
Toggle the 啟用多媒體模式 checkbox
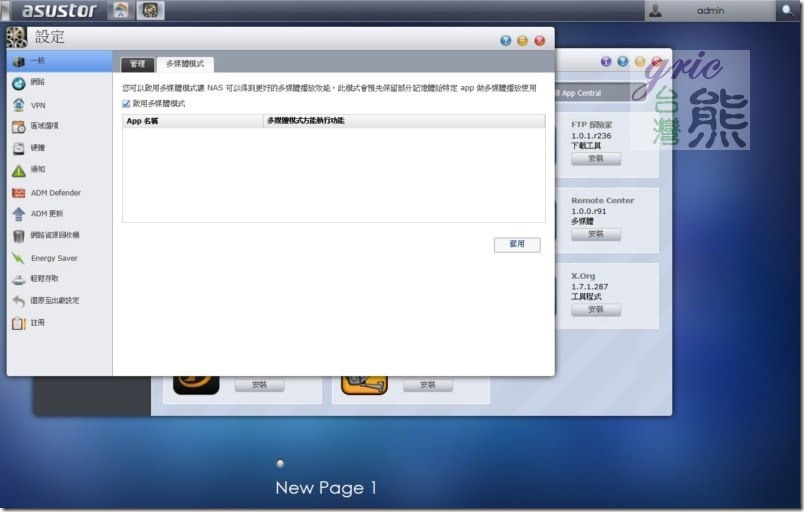[126, 104]
